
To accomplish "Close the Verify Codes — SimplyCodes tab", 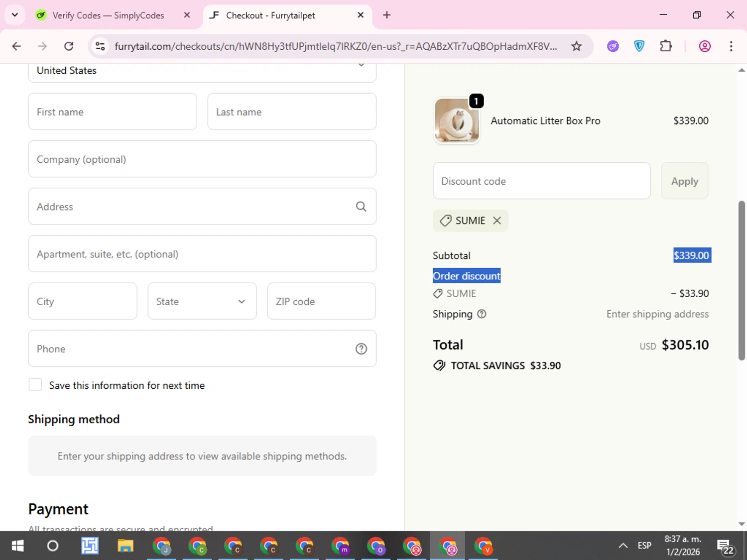I will (187, 15).
